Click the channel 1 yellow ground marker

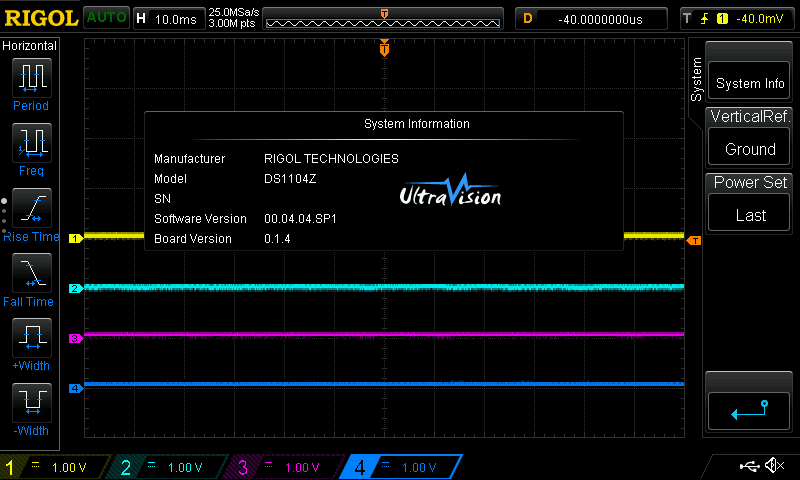(x=76, y=238)
